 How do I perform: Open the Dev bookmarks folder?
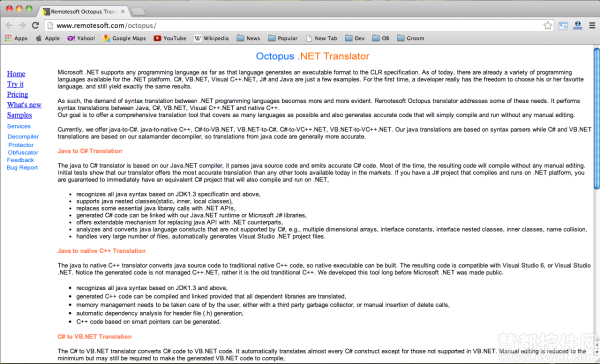point(355,38)
